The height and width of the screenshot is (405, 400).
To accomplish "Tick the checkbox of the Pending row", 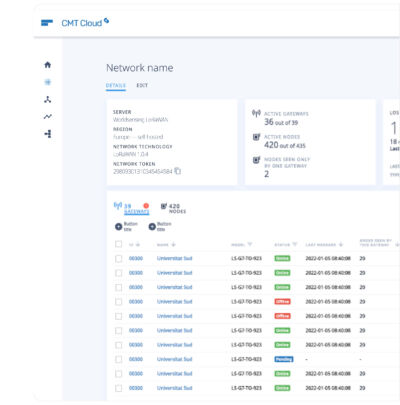I will click(118, 359).
